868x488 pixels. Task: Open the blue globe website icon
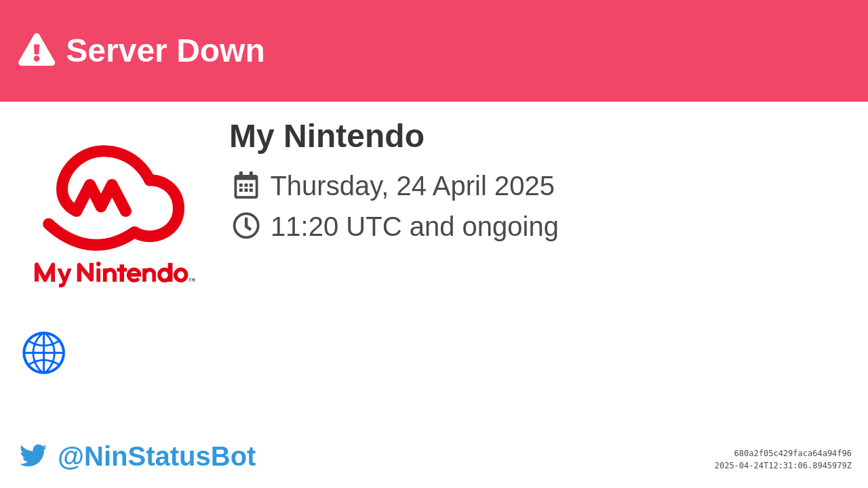pos(43,352)
